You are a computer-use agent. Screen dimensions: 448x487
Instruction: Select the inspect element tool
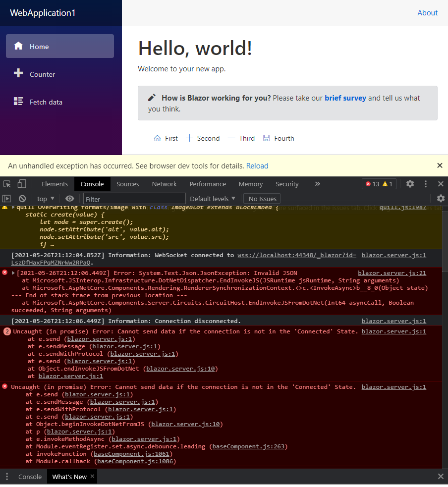click(x=7, y=184)
